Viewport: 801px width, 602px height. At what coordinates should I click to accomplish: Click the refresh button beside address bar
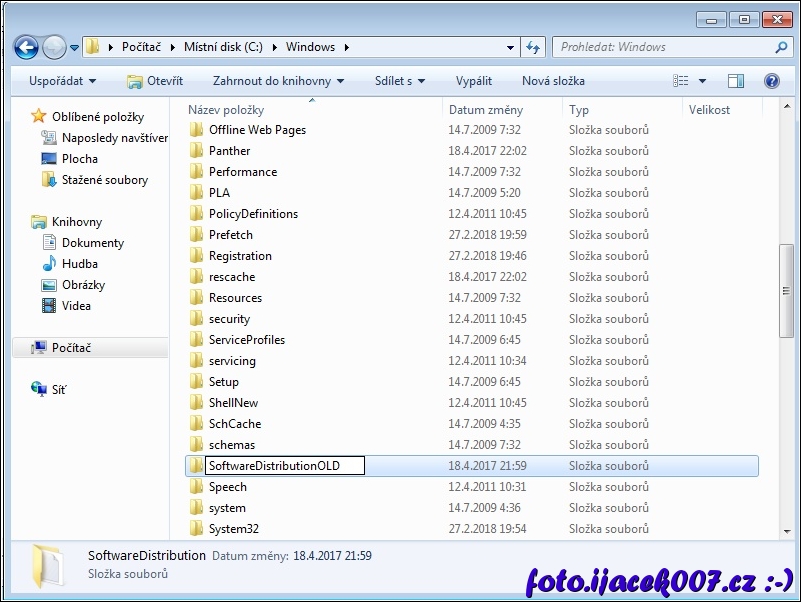[533, 47]
